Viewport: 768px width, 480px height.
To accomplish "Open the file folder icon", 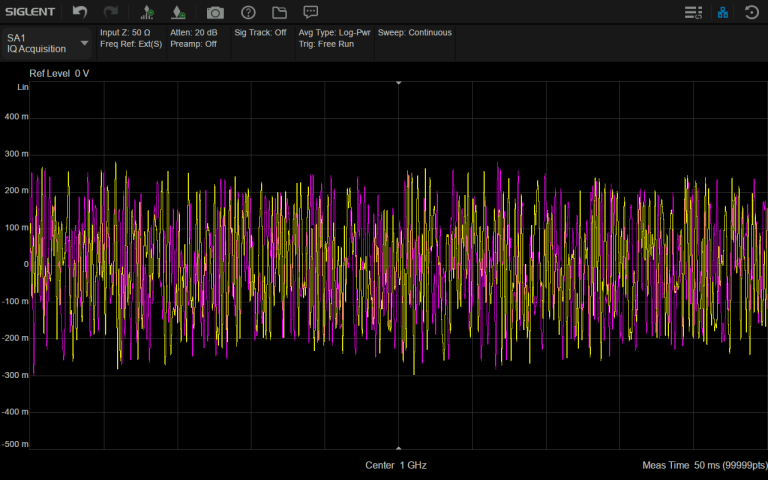I will coord(279,12).
